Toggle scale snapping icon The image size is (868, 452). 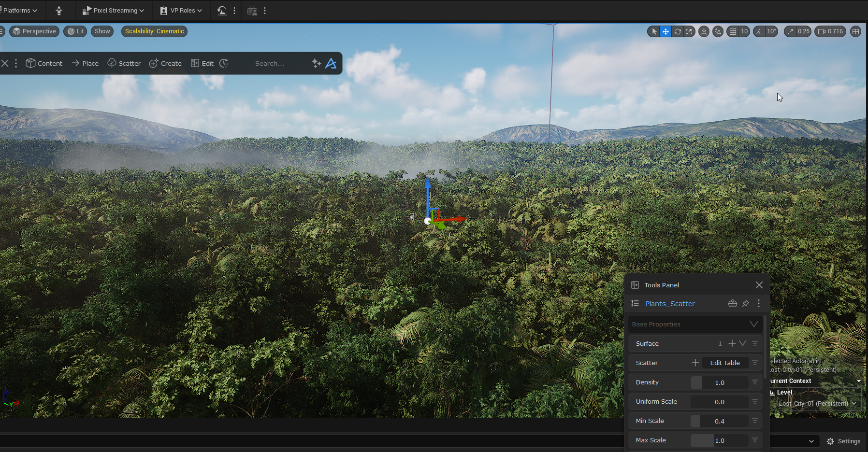790,31
